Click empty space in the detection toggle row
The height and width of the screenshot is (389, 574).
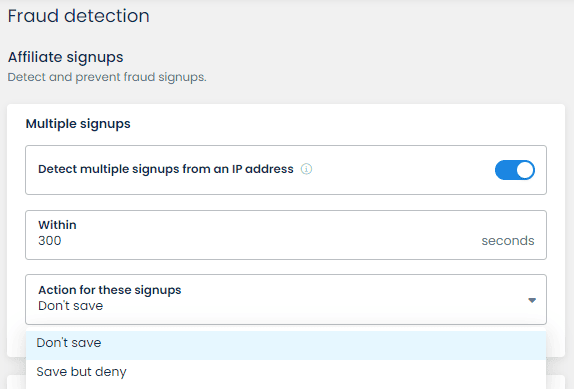(403, 170)
